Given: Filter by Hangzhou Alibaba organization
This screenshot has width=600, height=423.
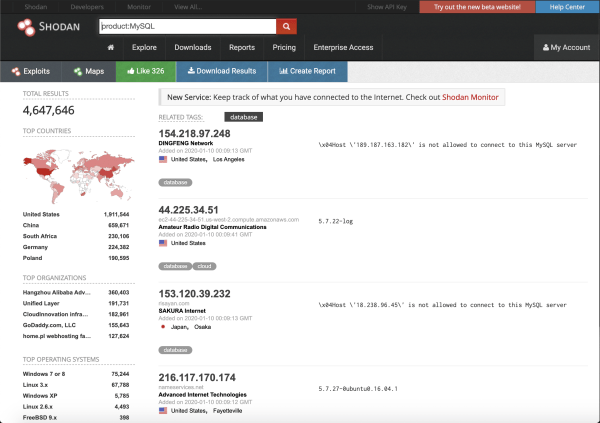Looking at the screenshot, I should tap(57, 292).
